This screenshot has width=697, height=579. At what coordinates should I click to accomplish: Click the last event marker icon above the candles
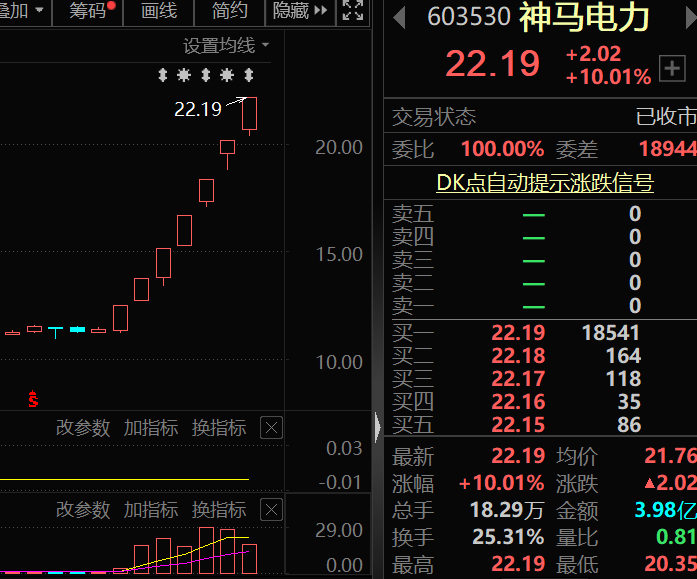point(248,75)
